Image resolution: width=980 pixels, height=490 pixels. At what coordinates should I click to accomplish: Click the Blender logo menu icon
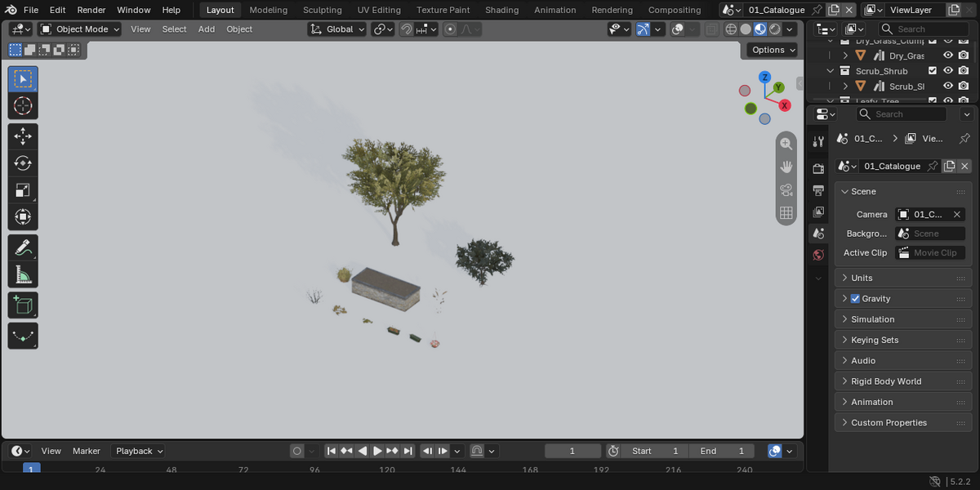pyautogui.click(x=9, y=10)
